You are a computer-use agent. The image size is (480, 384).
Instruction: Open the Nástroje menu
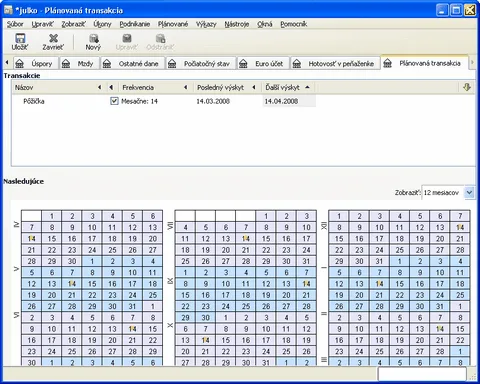[237, 24]
